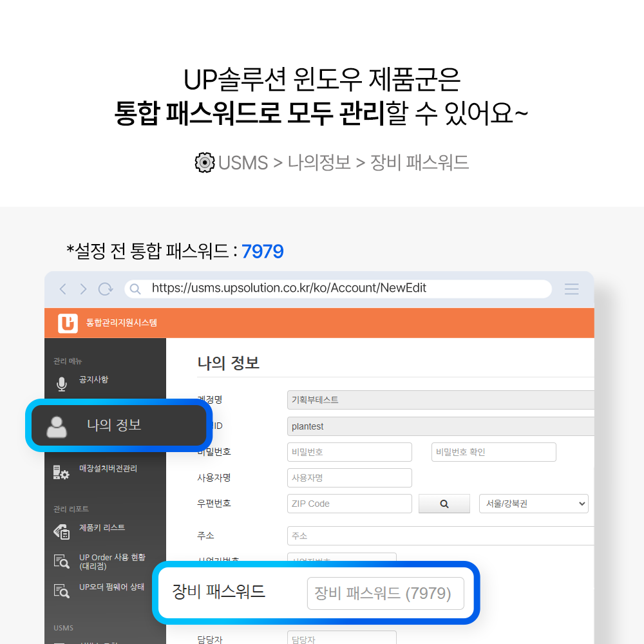Screen dimensions: 644x644
Task: Focus the 담당자 input field
Action: 342,638
